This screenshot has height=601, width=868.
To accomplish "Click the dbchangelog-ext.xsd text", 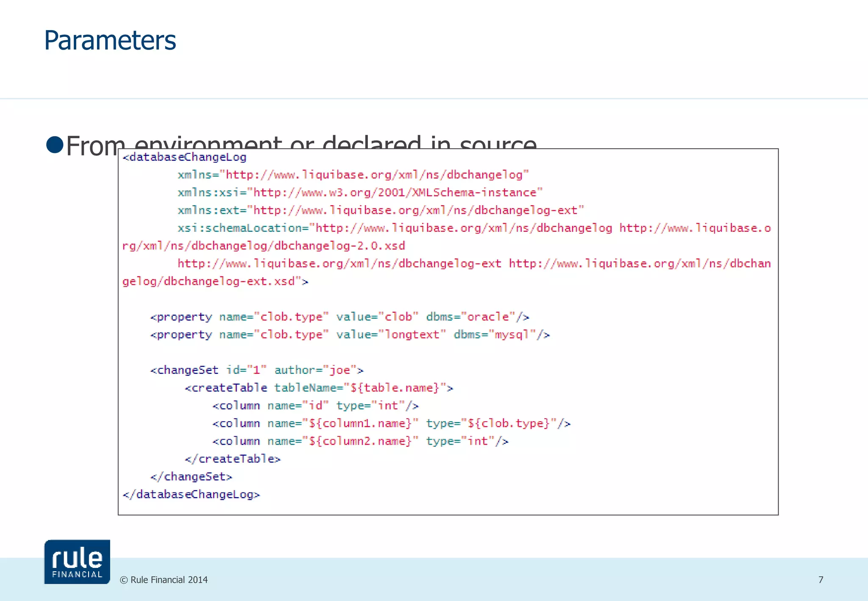I will pyautogui.click(x=229, y=281).
